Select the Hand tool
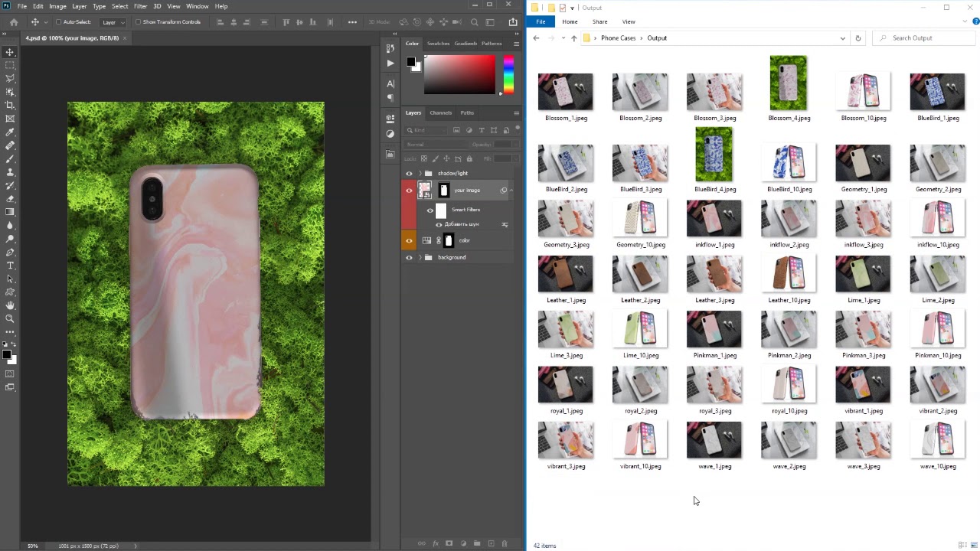 (x=10, y=305)
